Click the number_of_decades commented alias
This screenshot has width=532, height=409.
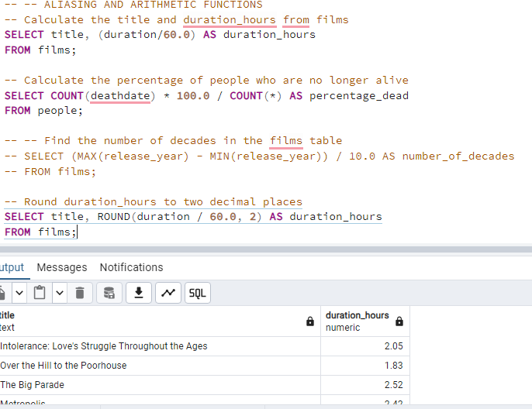[x=458, y=156]
